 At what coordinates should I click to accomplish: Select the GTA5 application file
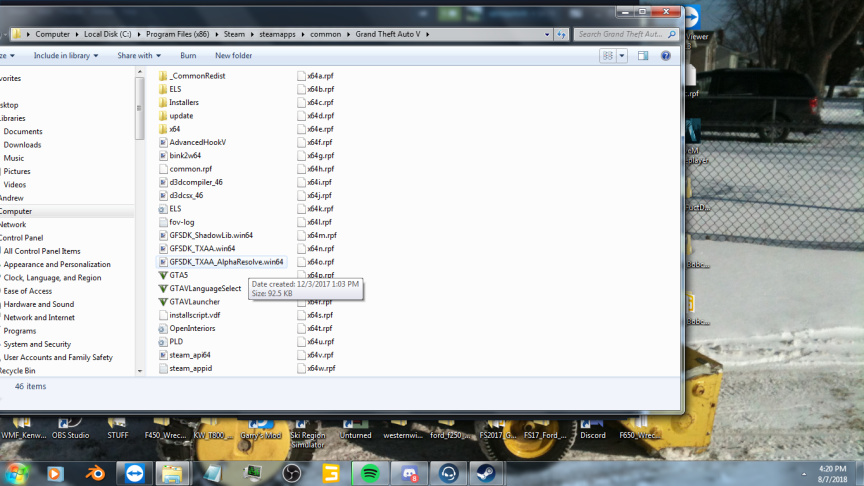(x=173, y=275)
